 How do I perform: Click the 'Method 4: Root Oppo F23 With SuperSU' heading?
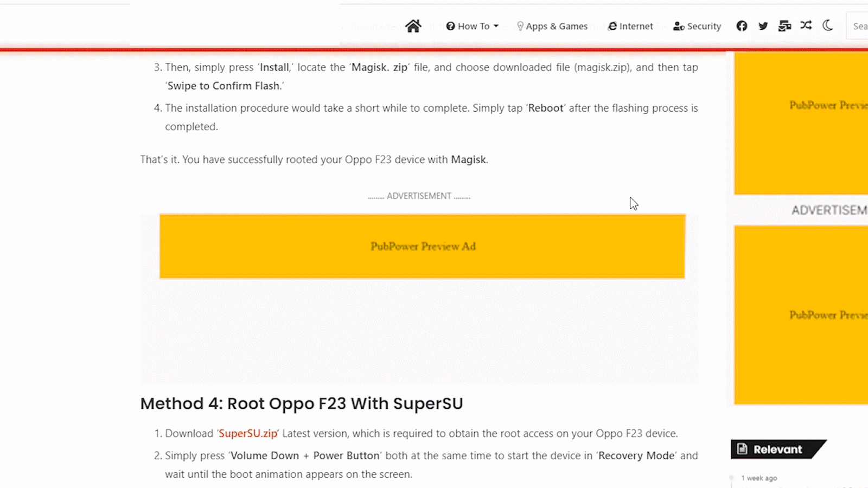tap(302, 404)
